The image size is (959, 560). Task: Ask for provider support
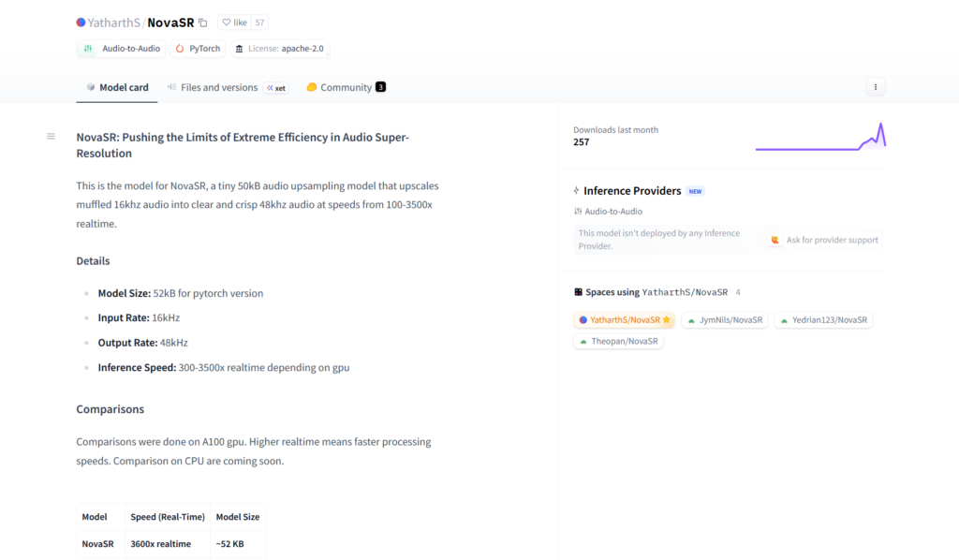[824, 240]
